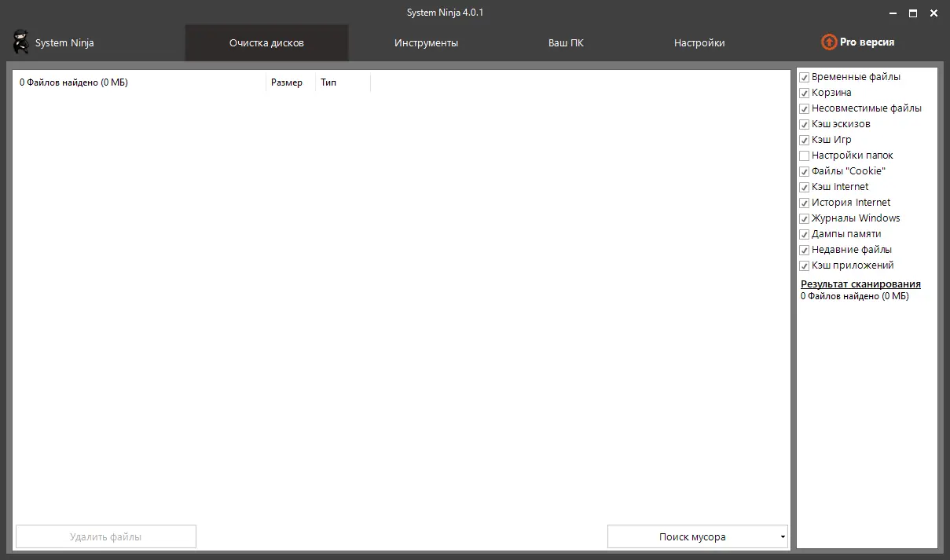Disable История Internet checkbox
This screenshot has width=950, height=560.
tap(805, 203)
